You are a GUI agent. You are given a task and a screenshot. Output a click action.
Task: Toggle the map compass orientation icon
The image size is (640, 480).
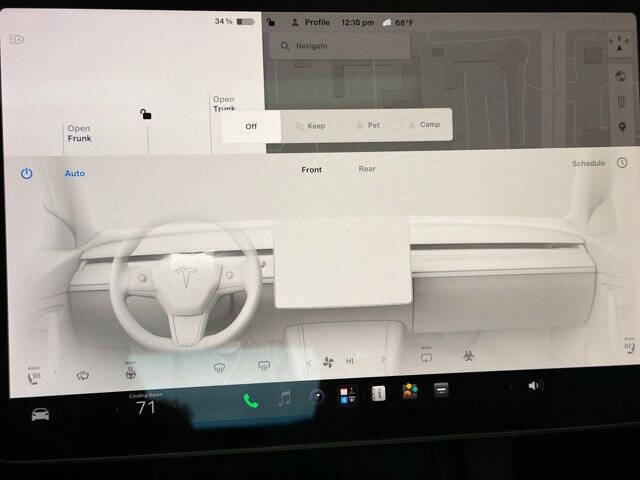619,44
